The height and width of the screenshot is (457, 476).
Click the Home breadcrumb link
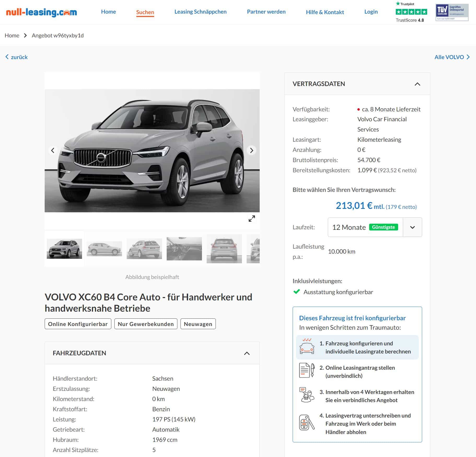12,35
